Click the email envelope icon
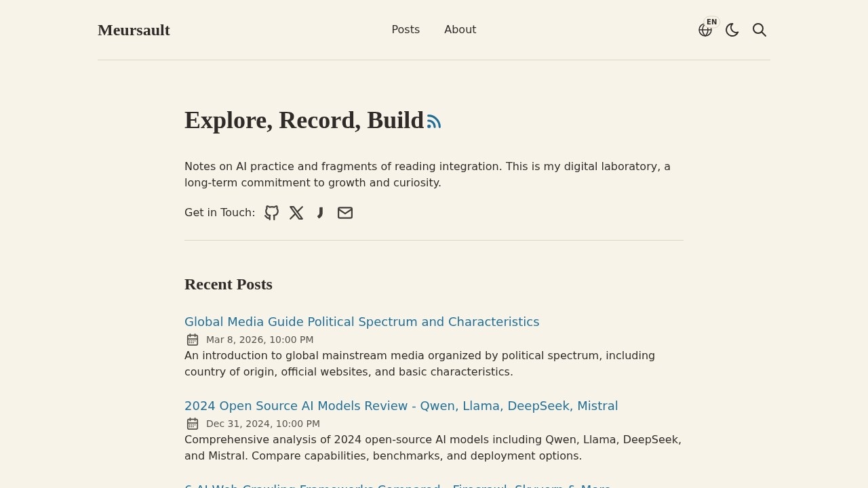The image size is (868, 488). [x=345, y=213]
